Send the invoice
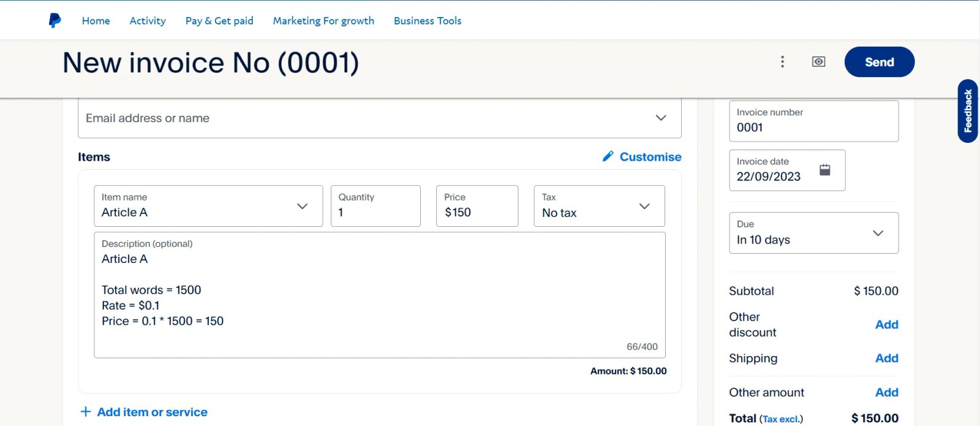Screen dimensions: 980x426 point(879,62)
